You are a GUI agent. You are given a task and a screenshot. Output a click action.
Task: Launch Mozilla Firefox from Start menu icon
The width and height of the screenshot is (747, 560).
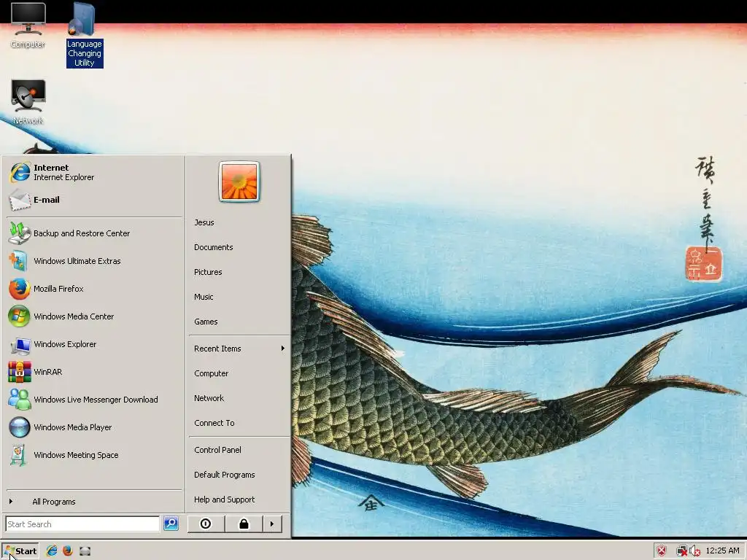(20, 289)
